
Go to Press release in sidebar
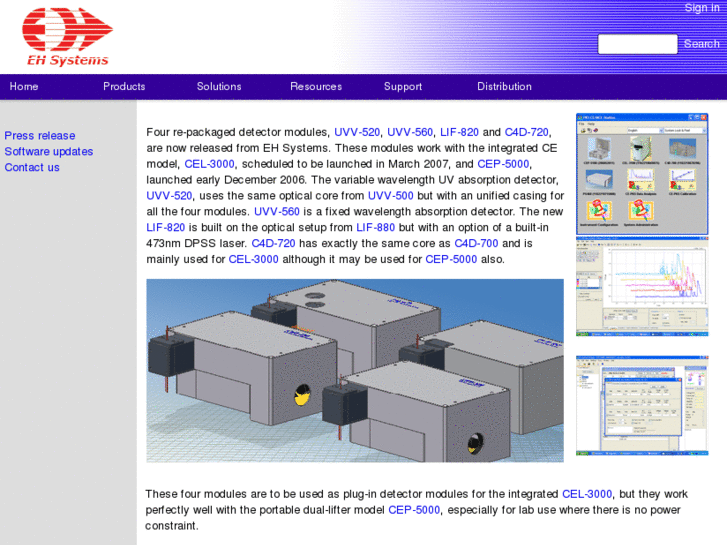coord(40,135)
